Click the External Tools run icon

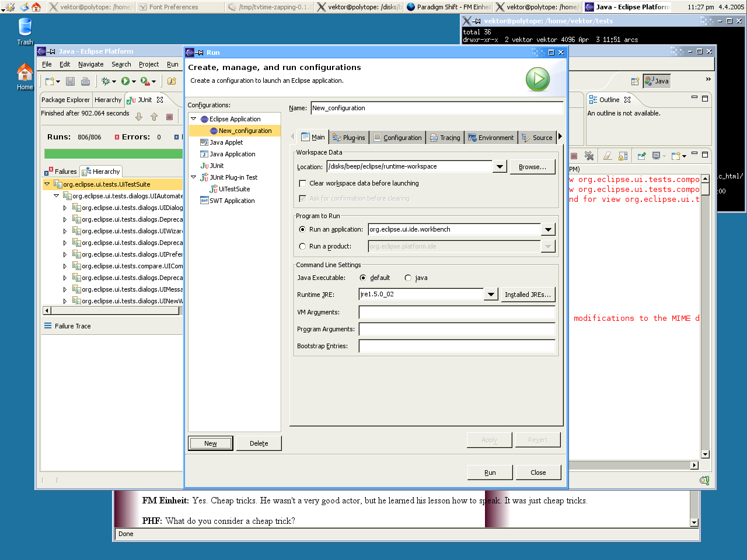pos(145,81)
